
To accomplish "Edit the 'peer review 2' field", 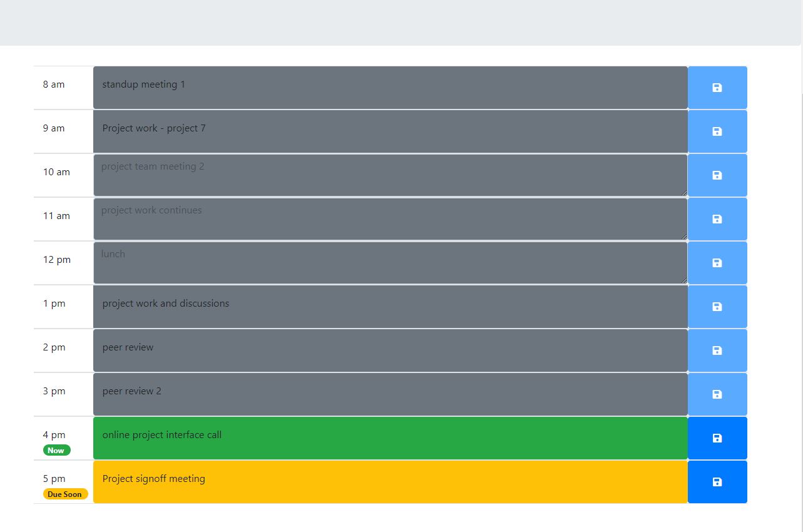I will (391, 394).
